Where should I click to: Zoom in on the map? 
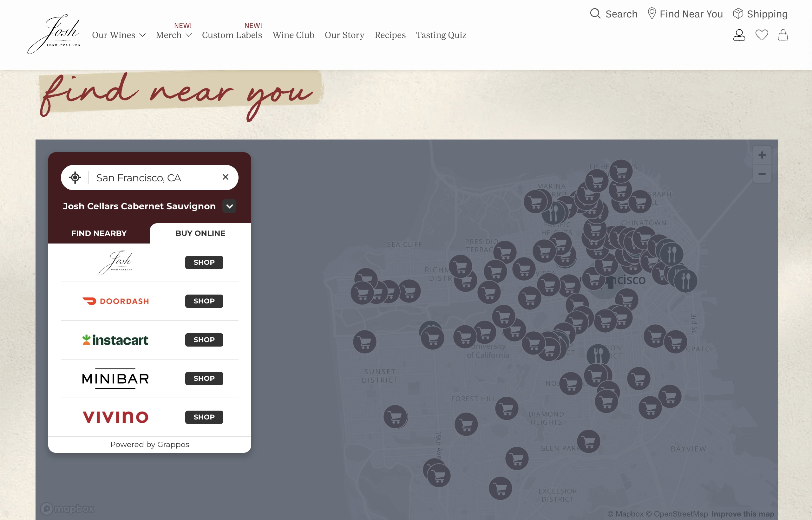coord(762,155)
